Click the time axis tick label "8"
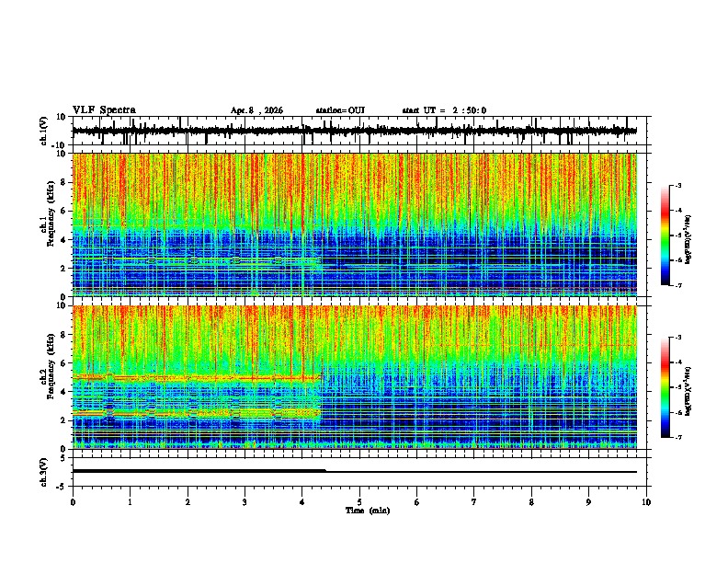728x563 pixels. pyautogui.click(x=531, y=502)
